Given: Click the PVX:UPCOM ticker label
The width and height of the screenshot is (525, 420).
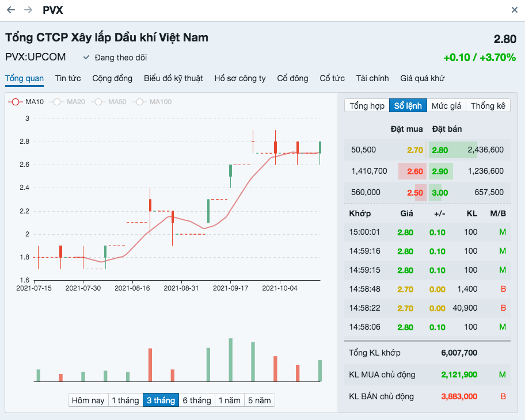Looking at the screenshot, I should (36, 57).
